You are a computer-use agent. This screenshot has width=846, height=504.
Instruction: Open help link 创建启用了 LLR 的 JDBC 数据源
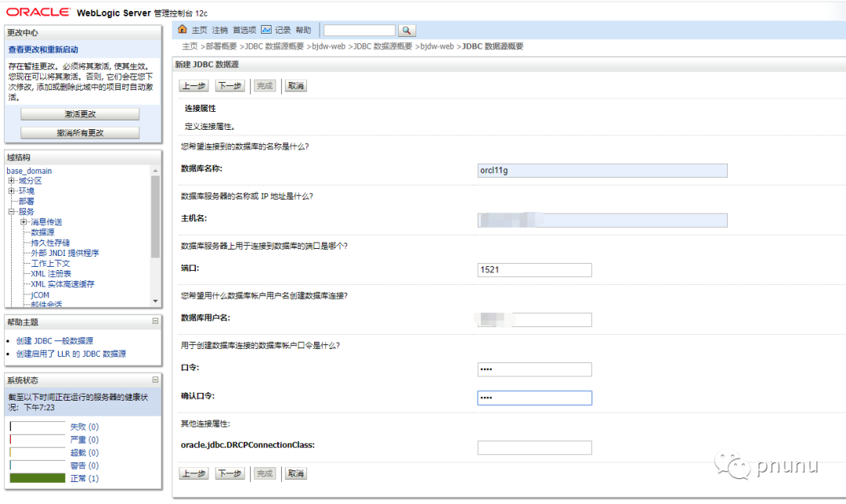71,354
